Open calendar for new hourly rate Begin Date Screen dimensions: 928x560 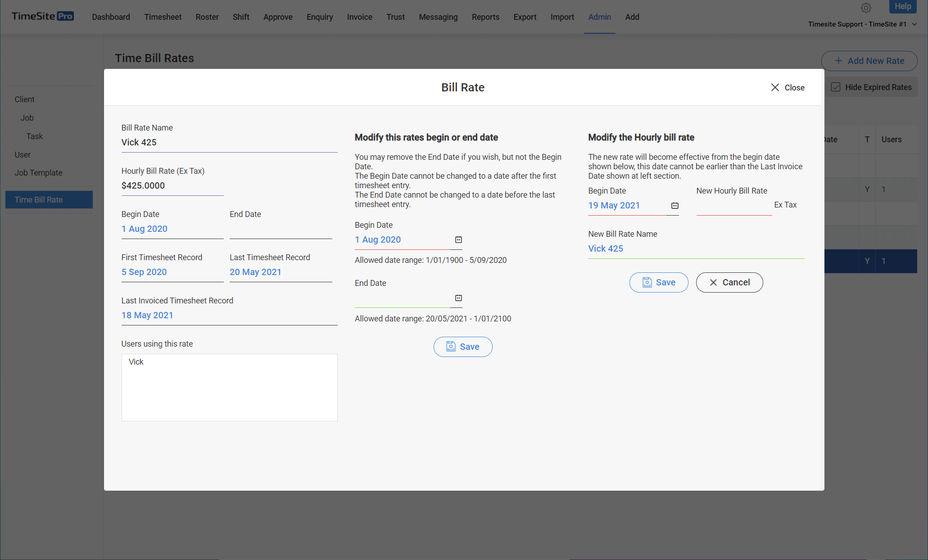[x=674, y=205]
